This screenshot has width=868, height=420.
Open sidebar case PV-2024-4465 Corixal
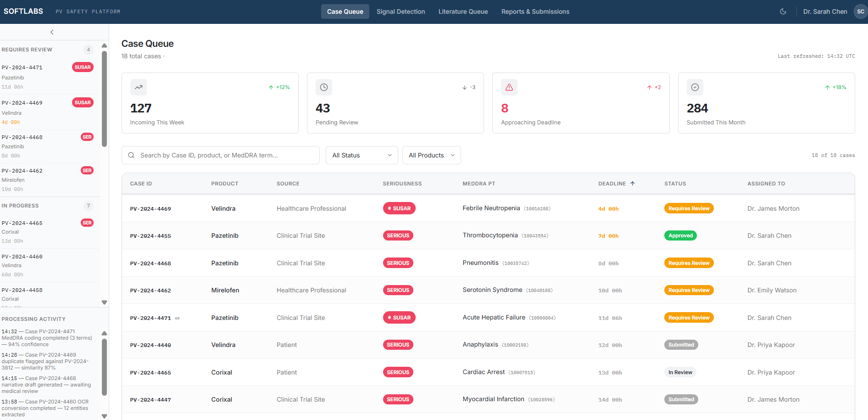click(50, 232)
